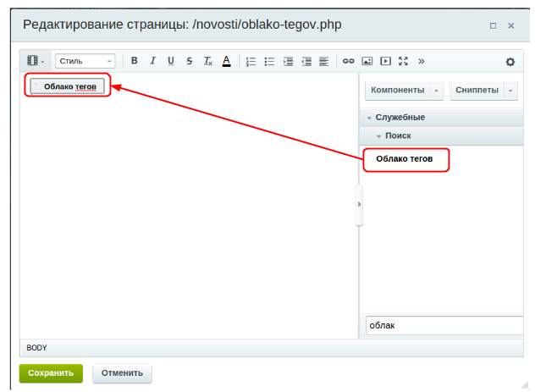535x392 pixels.
Task: Insert a bulleted list
Action: click(x=269, y=61)
